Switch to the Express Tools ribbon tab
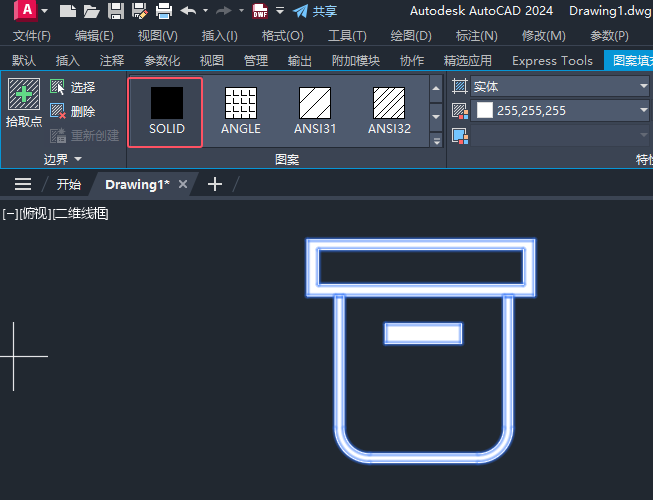The height and width of the screenshot is (500, 653). click(x=552, y=61)
